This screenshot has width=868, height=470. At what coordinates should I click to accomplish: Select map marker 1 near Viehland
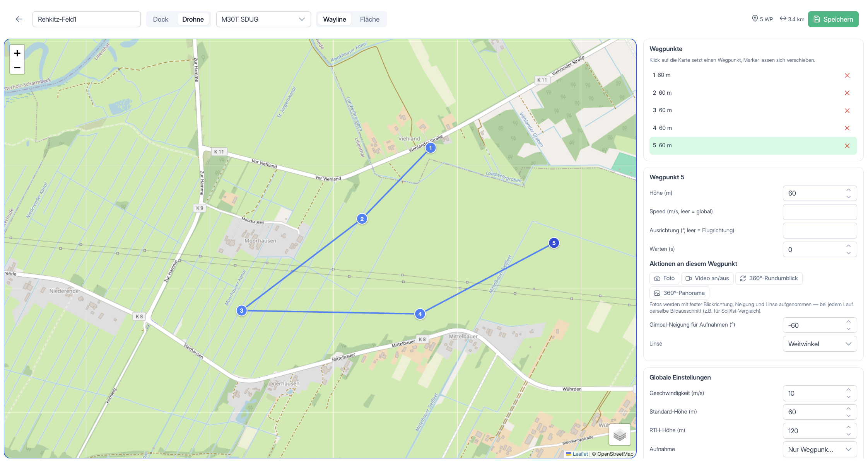click(431, 148)
